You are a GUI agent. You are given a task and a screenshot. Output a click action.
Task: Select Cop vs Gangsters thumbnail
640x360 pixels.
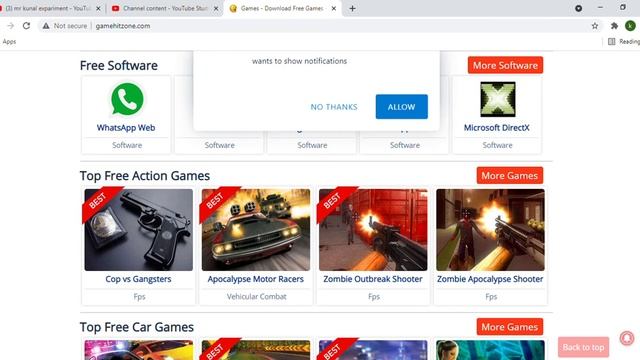(139, 230)
